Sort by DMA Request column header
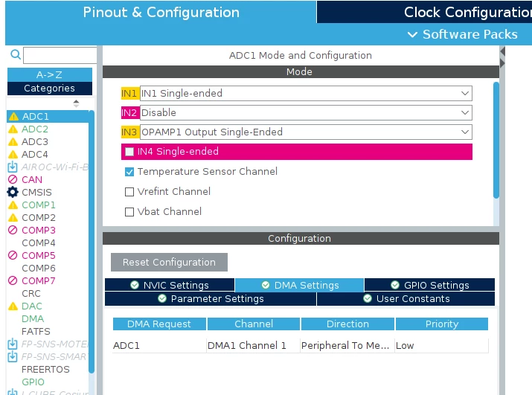Screen dimensions: 532x395 [x=159, y=324]
